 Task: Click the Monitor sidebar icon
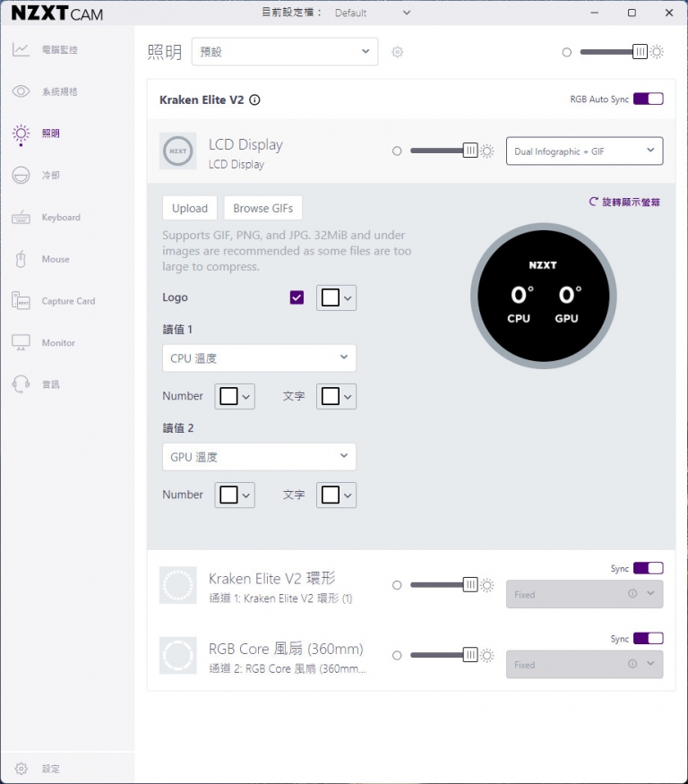coord(21,342)
